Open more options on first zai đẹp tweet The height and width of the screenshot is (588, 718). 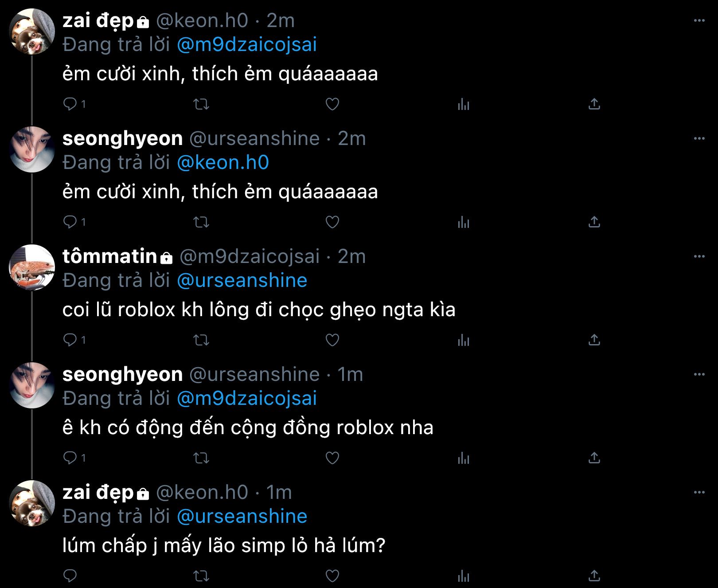[699, 20]
